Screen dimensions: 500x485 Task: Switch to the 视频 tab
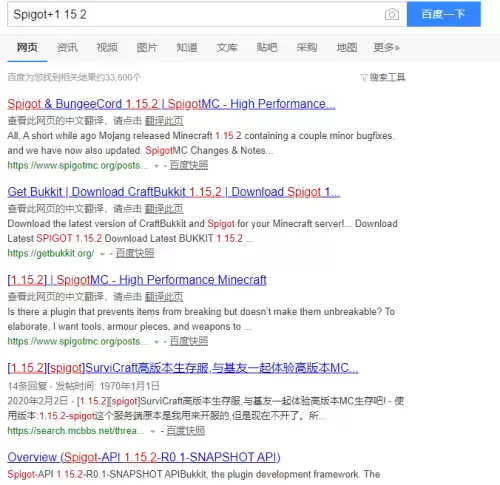(x=107, y=48)
